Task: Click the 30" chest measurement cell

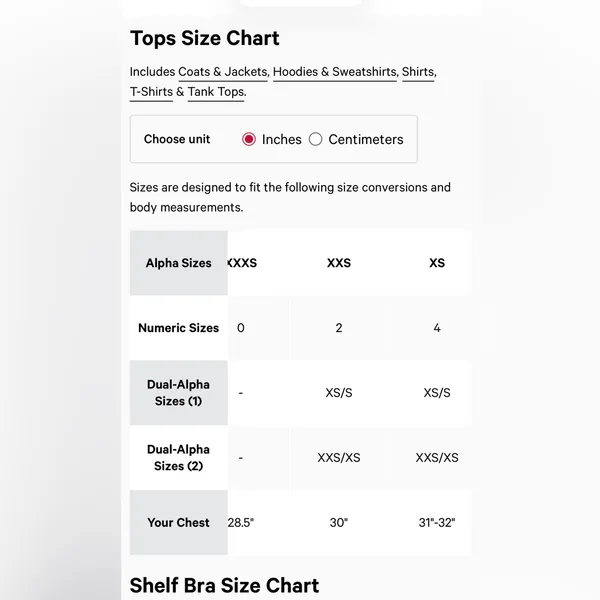Action: (339, 522)
